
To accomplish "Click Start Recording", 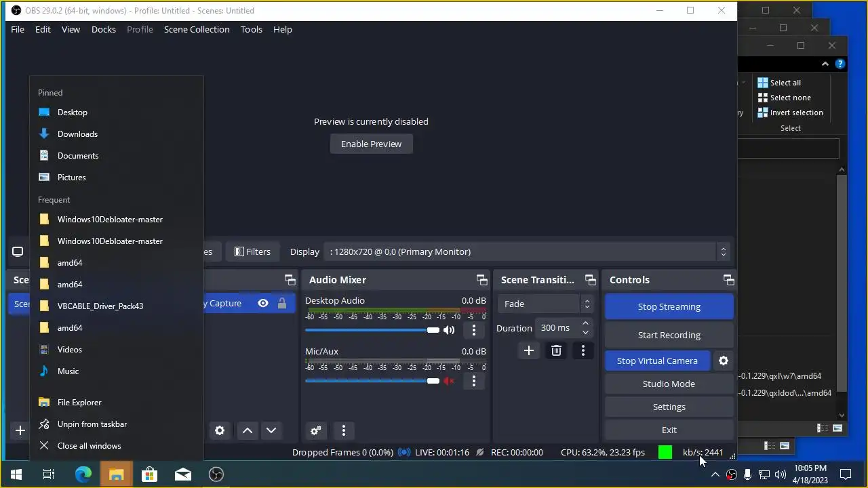I will pos(669,335).
